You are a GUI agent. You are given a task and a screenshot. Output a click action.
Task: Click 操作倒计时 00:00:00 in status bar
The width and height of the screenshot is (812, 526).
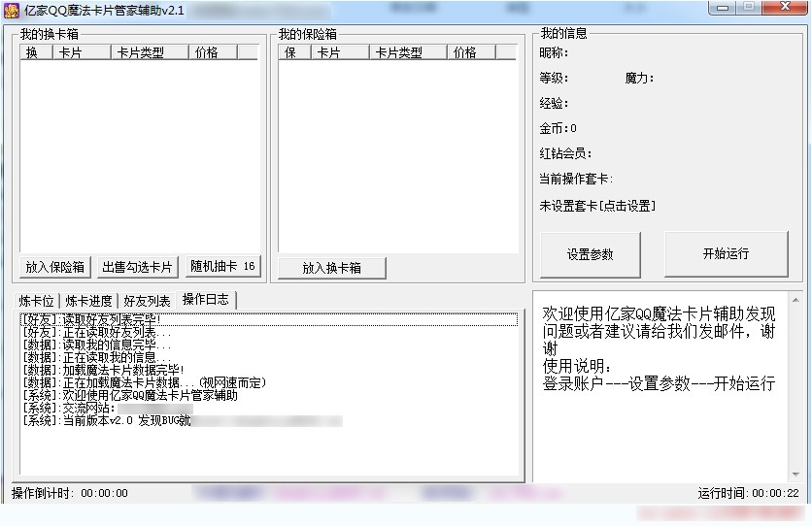[x=69, y=493]
